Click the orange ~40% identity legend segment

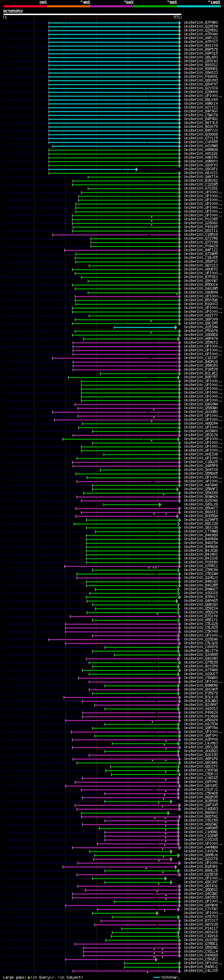pos(69,6)
